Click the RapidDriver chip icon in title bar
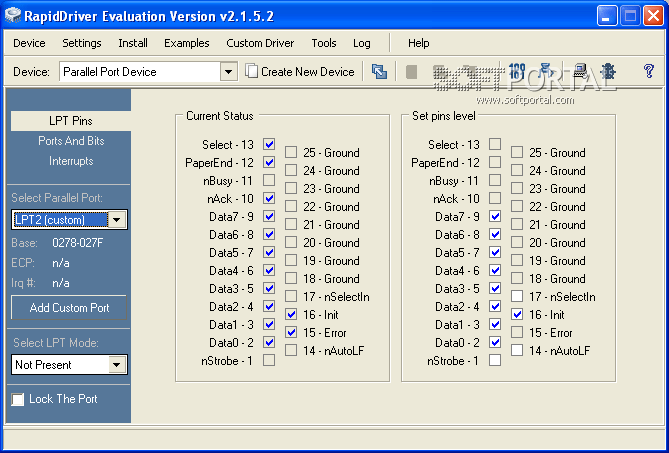Viewport: 669px width, 453px height. pos(13,15)
